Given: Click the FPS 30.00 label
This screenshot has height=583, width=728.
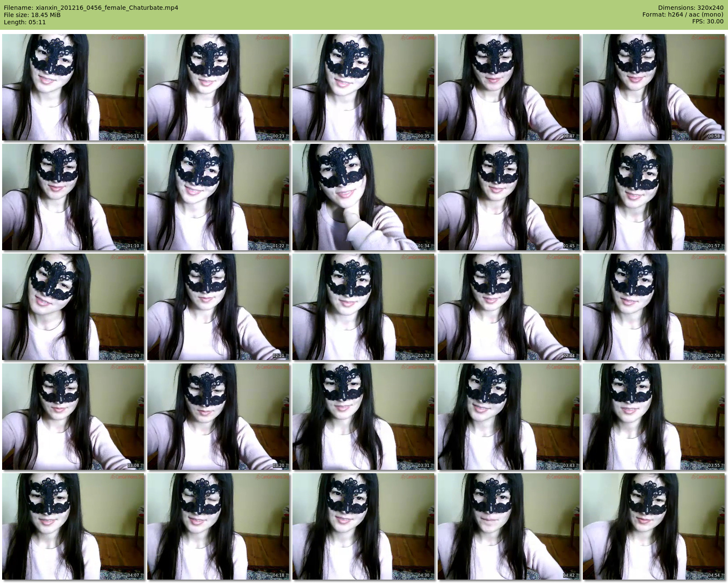Looking at the screenshot, I should (x=708, y=21).
